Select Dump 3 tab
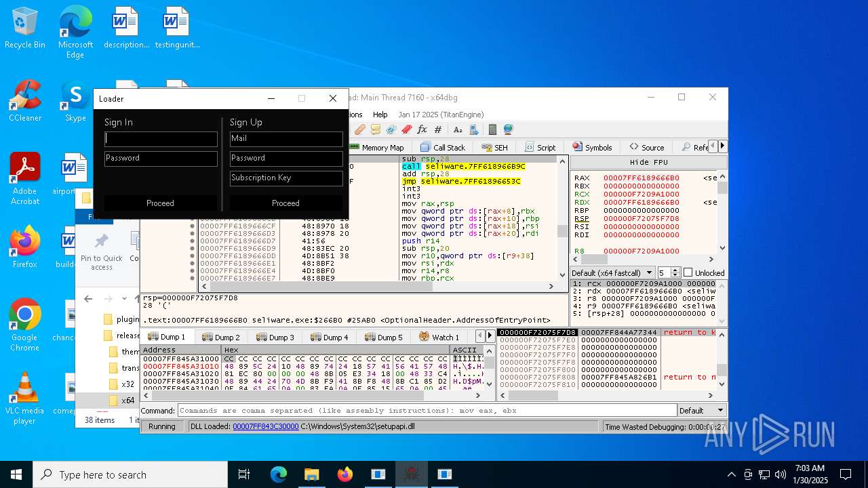 [x=275, y=337]
